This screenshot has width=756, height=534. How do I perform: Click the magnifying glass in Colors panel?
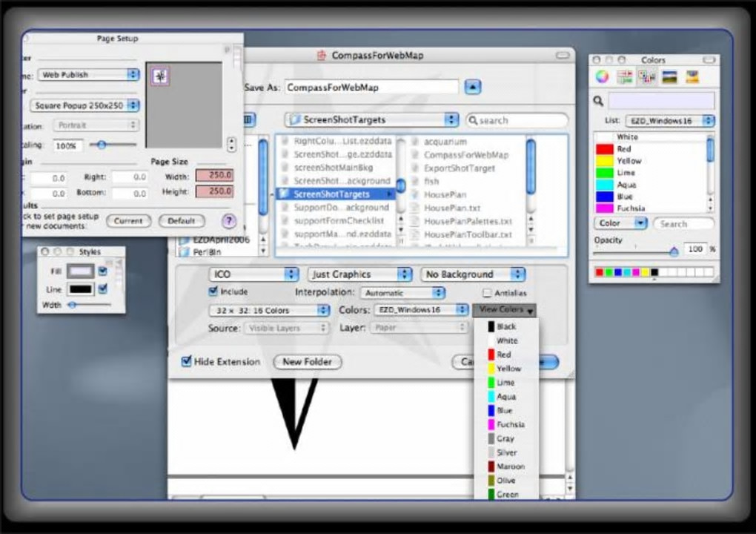tap(598, 102)
